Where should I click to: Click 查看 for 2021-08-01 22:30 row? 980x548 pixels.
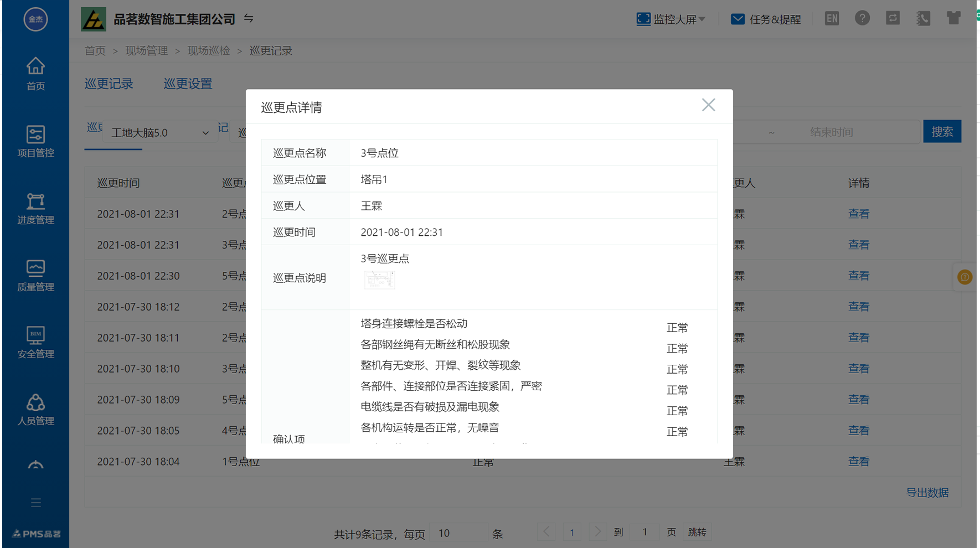pos(858,276)
